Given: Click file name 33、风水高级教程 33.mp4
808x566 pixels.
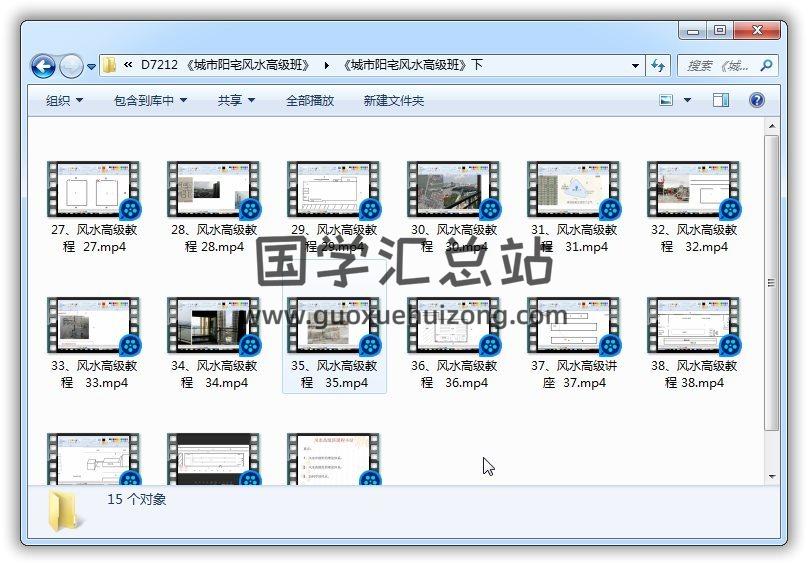Looking at the screenshot, I should point(94,374).
